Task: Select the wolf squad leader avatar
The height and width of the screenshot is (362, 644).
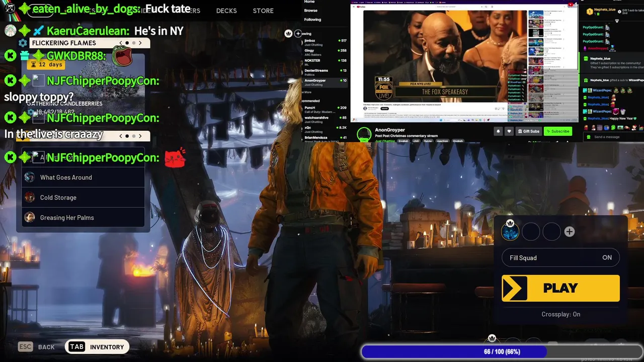Action: [x=510, y=231]
